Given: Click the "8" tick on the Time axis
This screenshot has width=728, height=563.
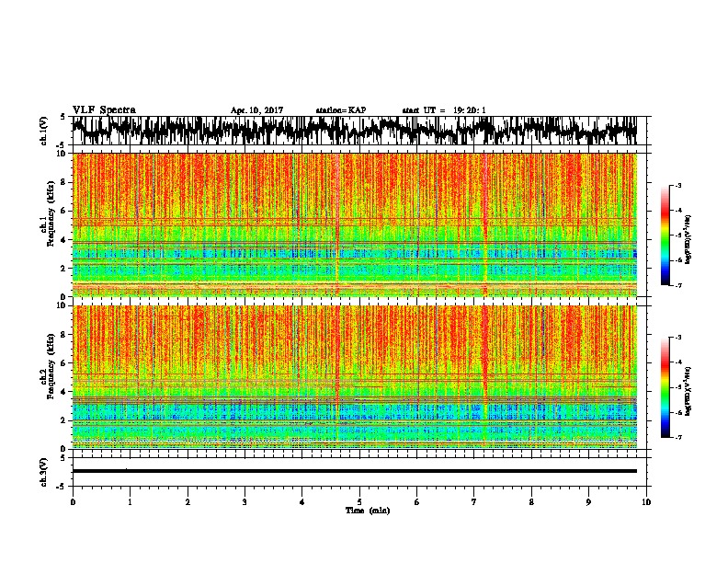Looking at the screenshot, I should (531, 502).
